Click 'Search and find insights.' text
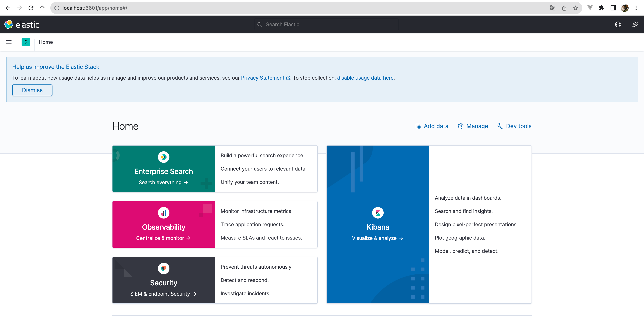Image resolution: width=644 pixels, height=317 pixels. [464, 211]
